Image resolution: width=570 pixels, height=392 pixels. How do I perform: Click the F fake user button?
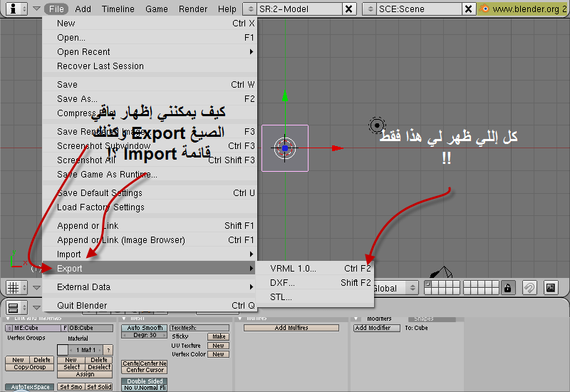[65, 328]
